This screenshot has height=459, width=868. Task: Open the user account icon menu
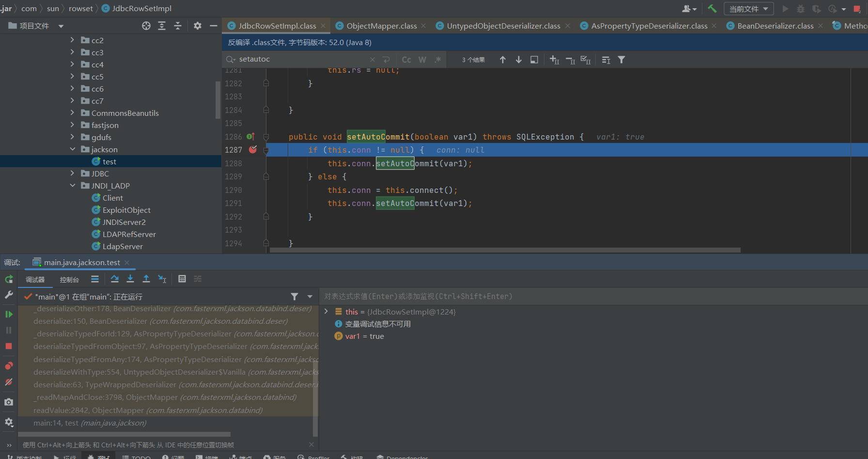click(689, 9)
